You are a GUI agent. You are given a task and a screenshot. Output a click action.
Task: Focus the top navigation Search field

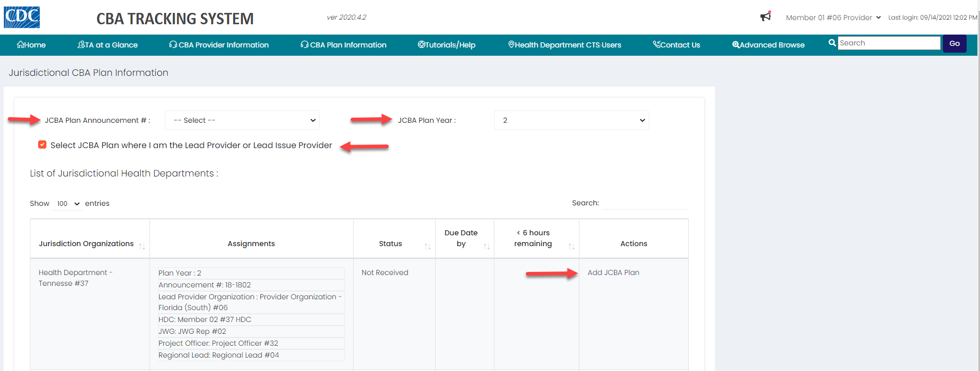point(889,43)
